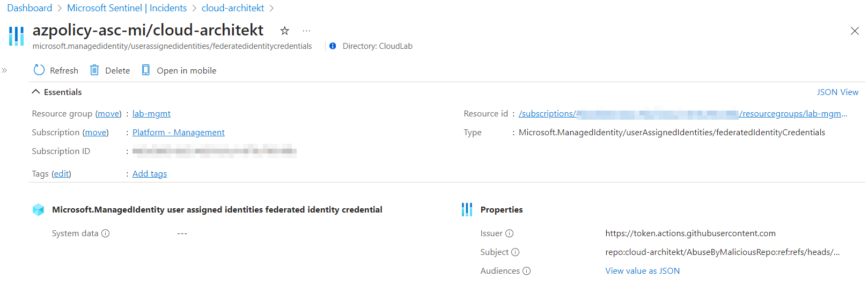Click the Delete trash can icon
This screenshot has height=307, width=868.
[94, 70]
